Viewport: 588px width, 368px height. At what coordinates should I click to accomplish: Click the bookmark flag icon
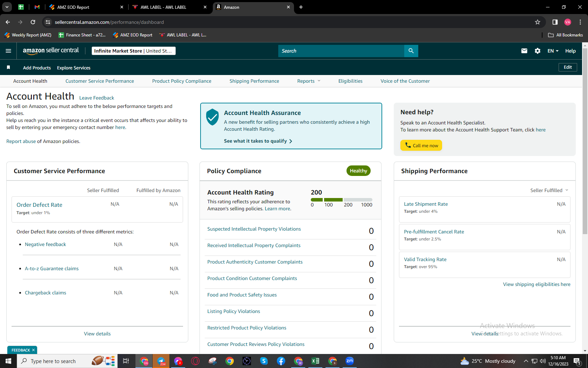pyautogui.click(x=8, y=67)
